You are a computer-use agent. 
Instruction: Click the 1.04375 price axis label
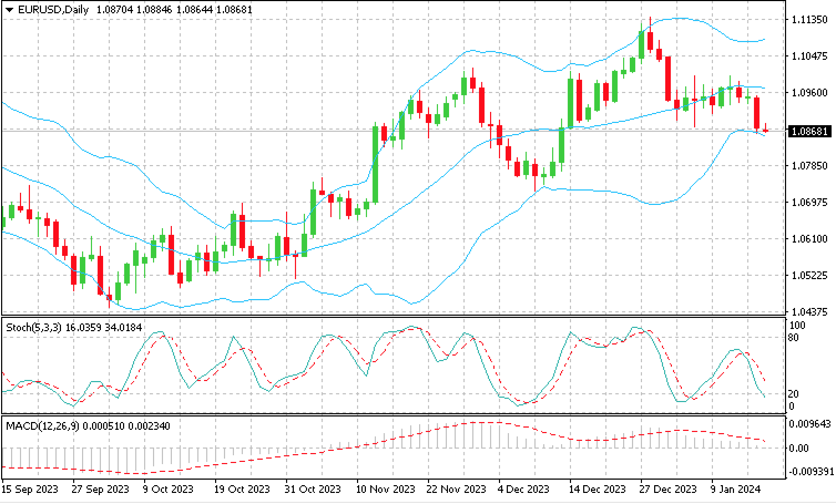pyautogui.click(x=809, y=311)
